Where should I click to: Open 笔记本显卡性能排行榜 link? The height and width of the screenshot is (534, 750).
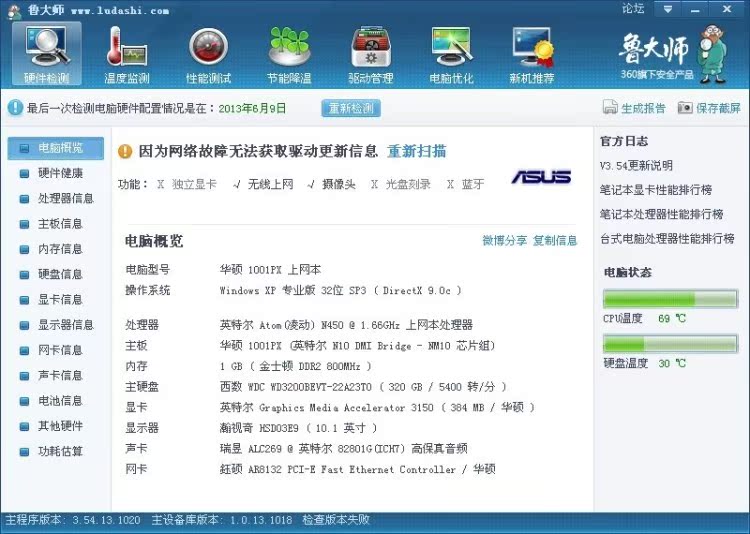[656, 190]
